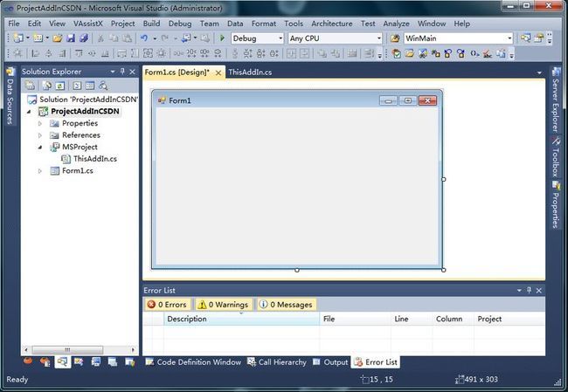Switch to the ThisAddIn.cs tab
The width and height of the screenshot is (568, 392).
250,72
